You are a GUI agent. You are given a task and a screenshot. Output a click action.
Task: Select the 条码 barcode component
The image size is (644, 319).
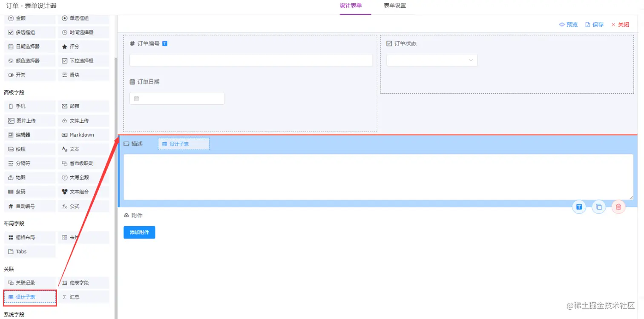pos(30,192)
